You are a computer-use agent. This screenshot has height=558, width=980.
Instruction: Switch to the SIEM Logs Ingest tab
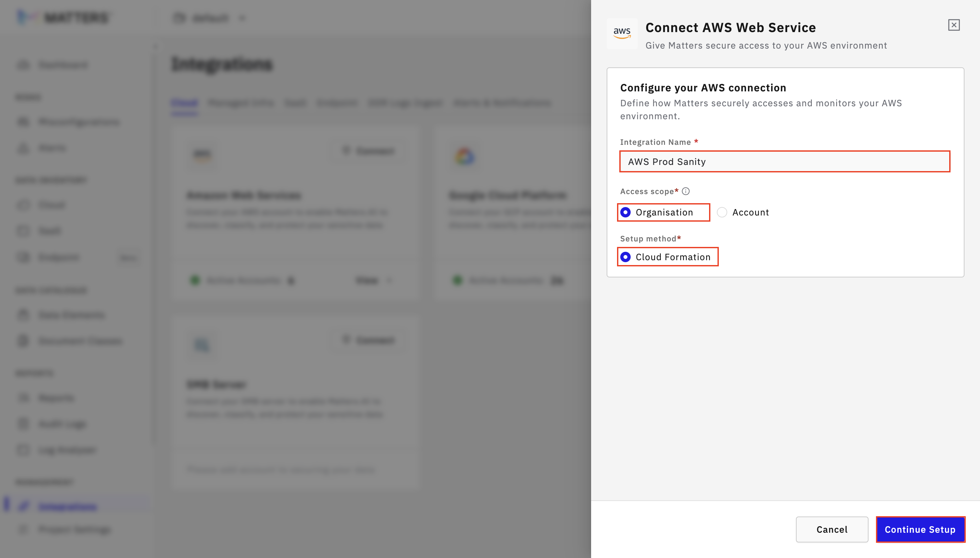pyautogui.click(x=405, y=103)
